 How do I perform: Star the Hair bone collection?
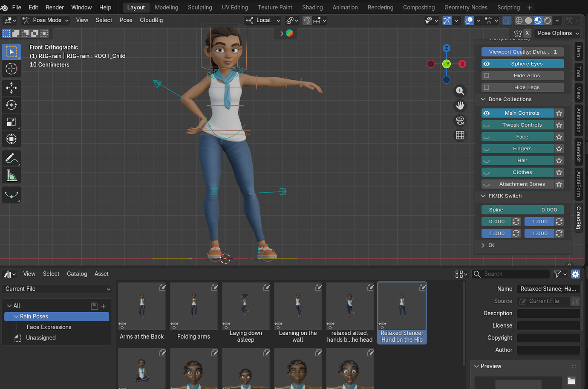[x=559, y=160]
